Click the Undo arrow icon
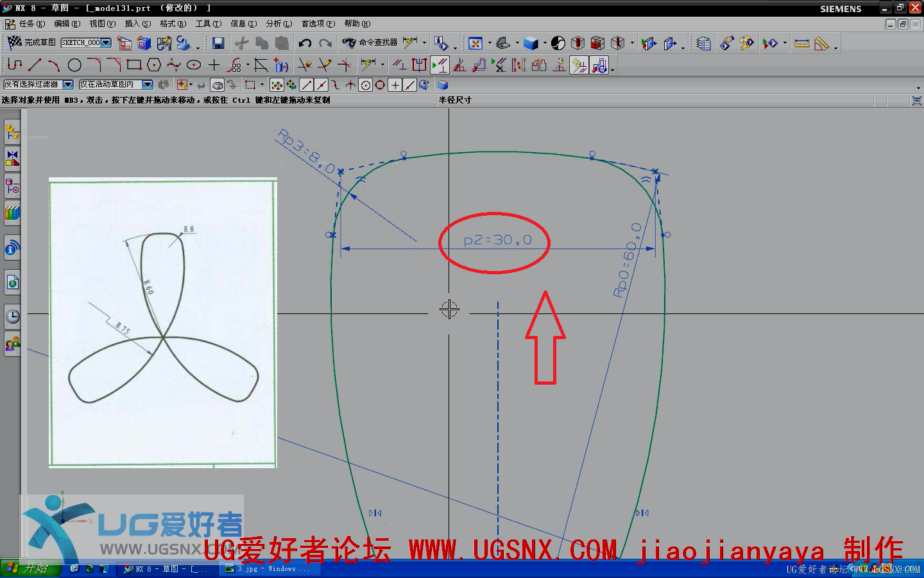This screenshot has height=578, width=924. (305, 43)
